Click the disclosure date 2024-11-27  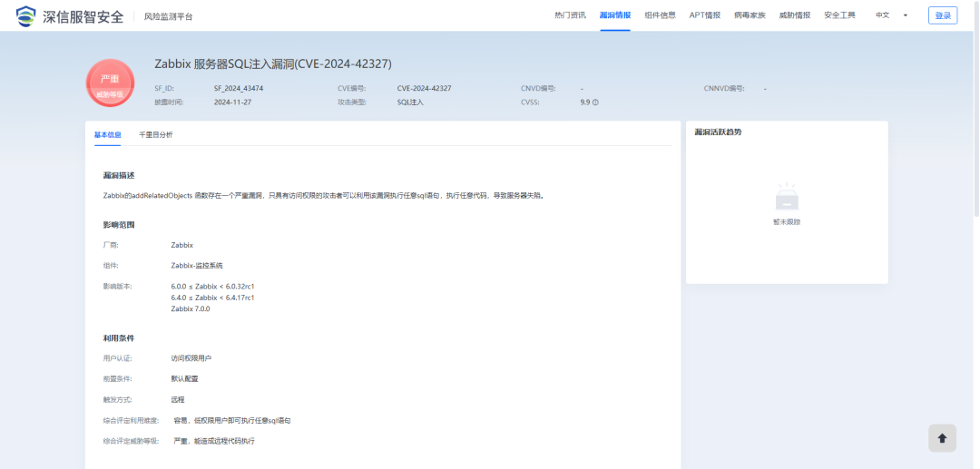tap(232, 103)
